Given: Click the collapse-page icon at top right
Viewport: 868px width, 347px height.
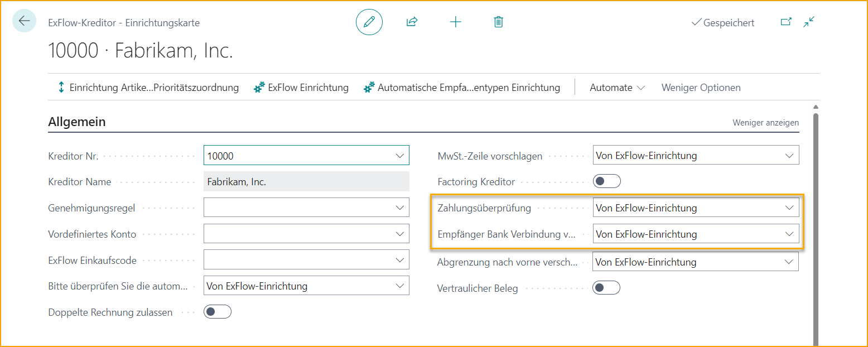Looking at the screenshot, I should 809,21.
